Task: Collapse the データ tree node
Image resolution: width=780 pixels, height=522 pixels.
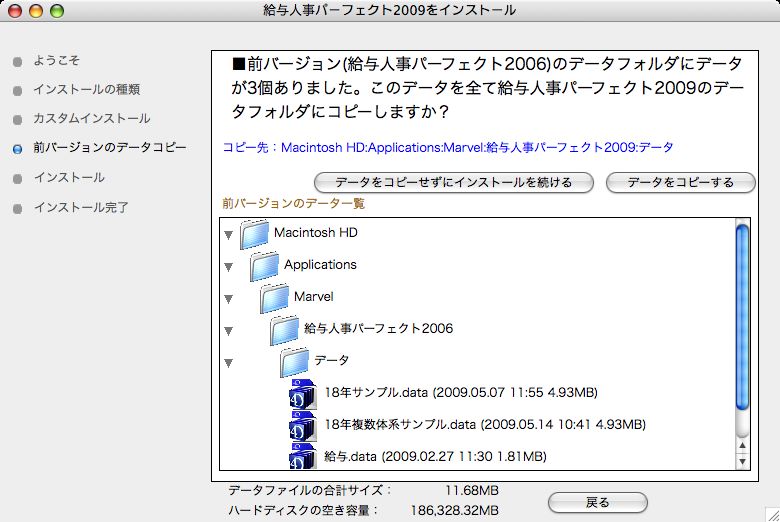Action: pyautogui.click(x=228, y=363)
